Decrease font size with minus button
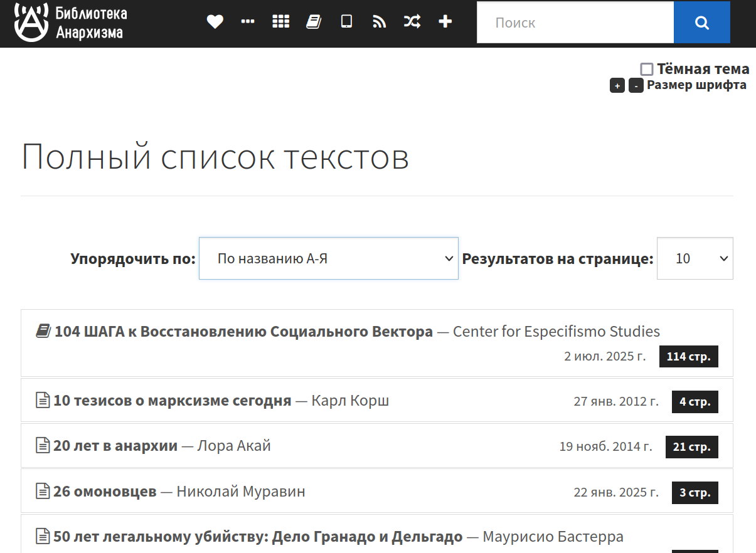 click(636, 86)
